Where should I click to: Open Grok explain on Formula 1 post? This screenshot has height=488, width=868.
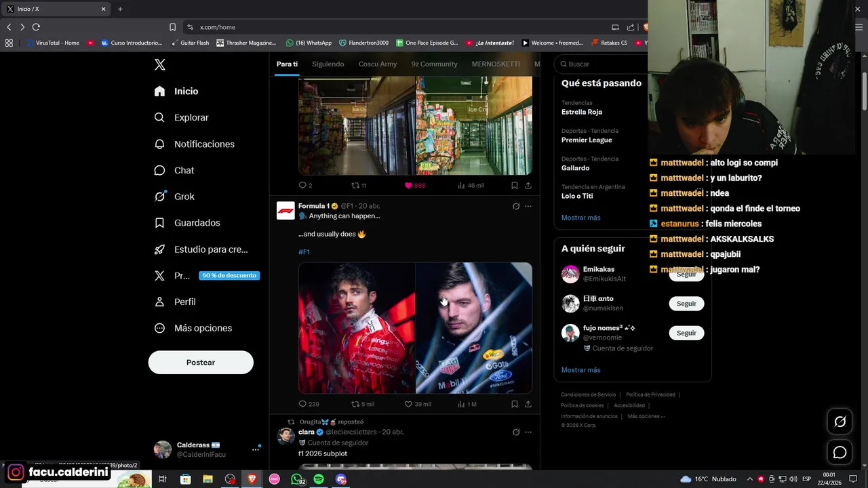coord(516,206)
